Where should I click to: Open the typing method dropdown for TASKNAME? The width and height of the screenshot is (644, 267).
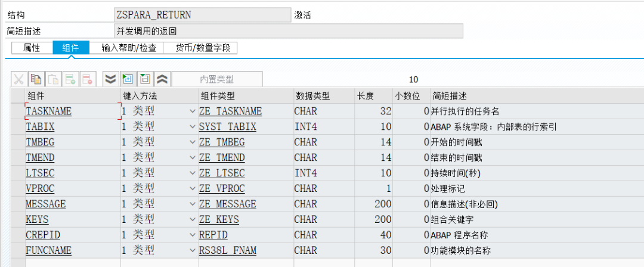coord(192,111)
